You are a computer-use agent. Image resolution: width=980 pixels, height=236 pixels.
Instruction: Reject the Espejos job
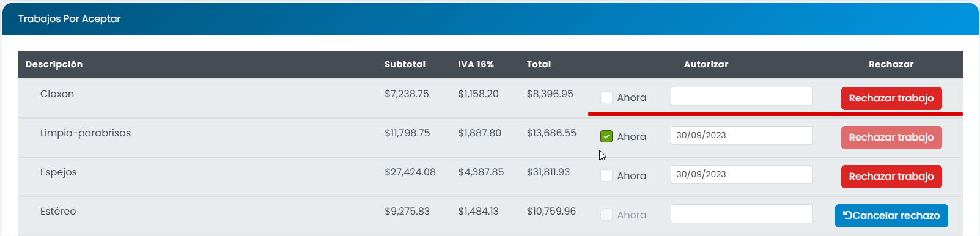coord(891,177)
